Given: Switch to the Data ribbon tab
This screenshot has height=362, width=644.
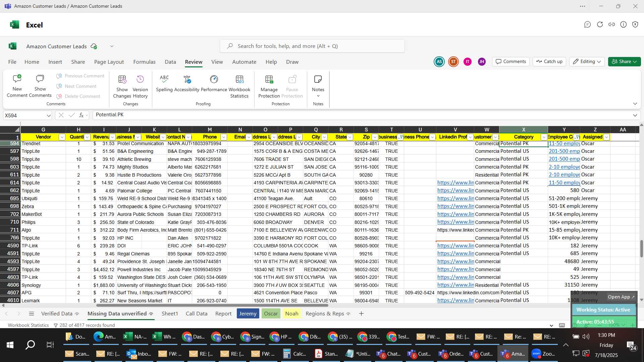Looking at the screenshot, I should tap(170, 62).
